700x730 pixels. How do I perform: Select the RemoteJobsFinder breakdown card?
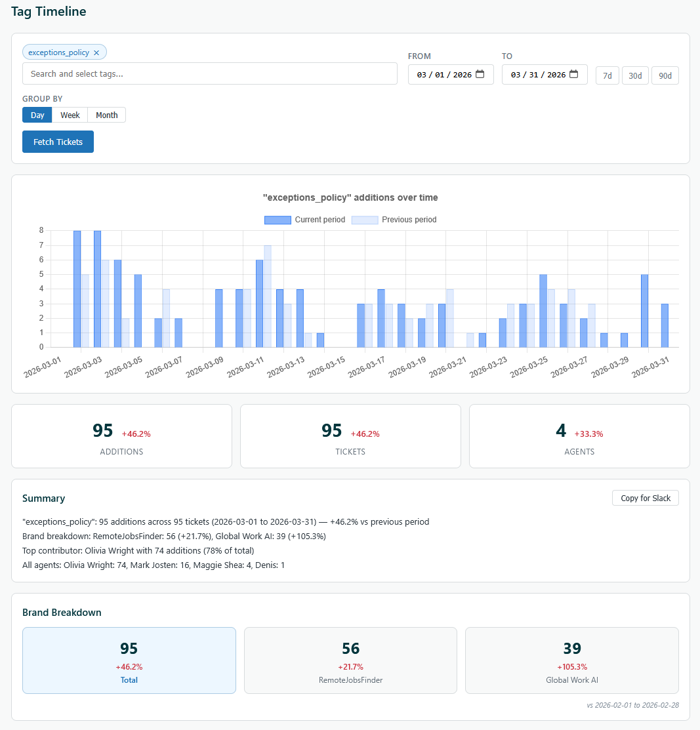click(350, 659)
